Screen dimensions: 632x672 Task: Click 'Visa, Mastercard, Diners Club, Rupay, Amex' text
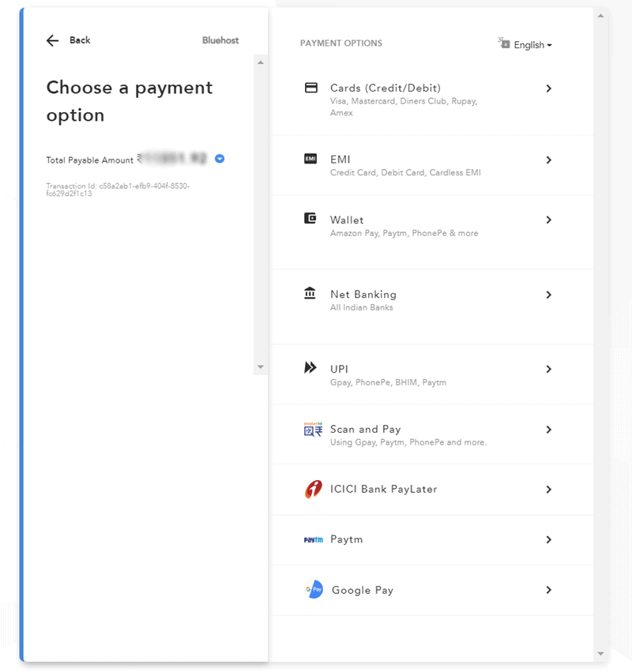click(x=404, y=107)
